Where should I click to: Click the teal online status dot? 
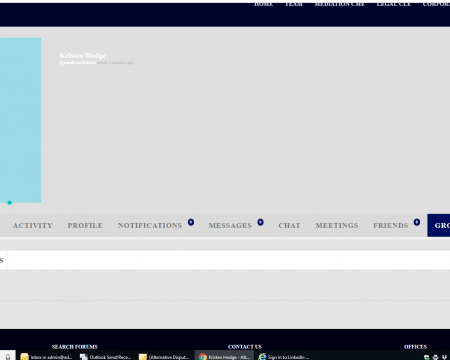(x=10, y=203)
